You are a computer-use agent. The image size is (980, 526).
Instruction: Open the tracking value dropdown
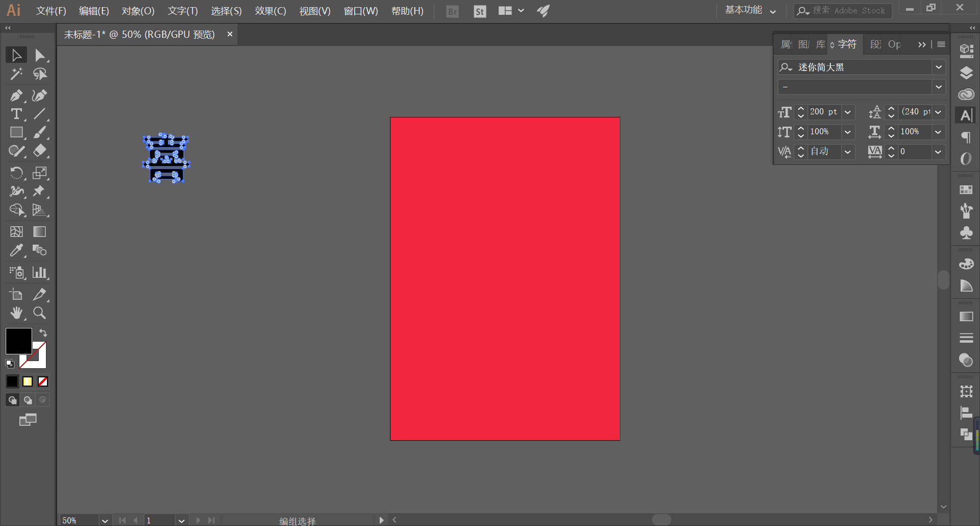tap(938, 152)
